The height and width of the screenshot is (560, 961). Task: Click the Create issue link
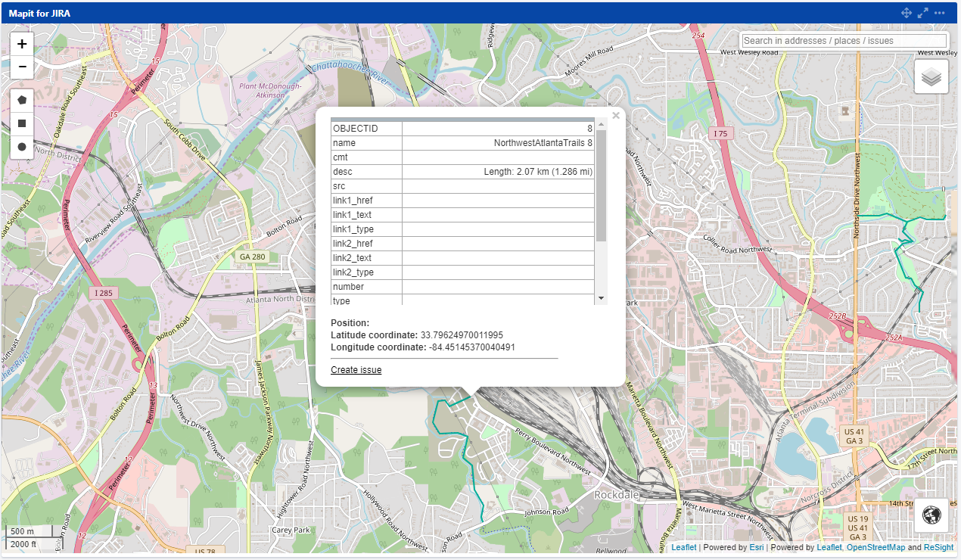click(356, 369)
